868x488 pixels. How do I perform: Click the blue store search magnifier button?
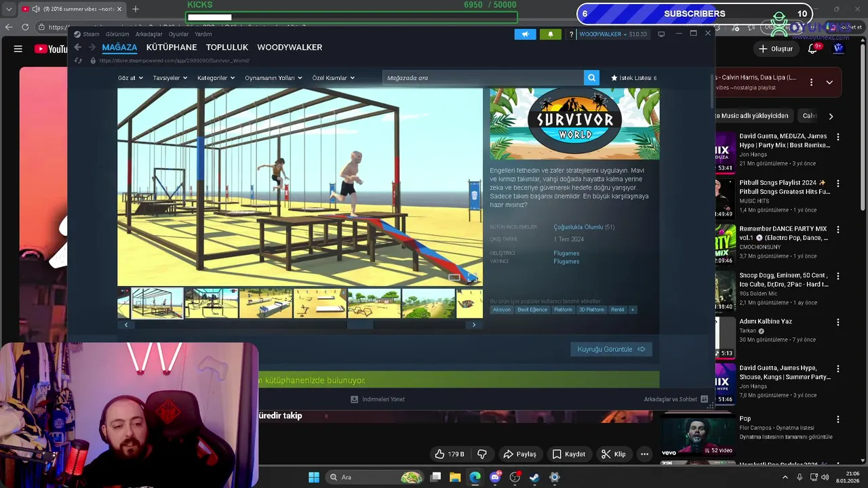591,78
